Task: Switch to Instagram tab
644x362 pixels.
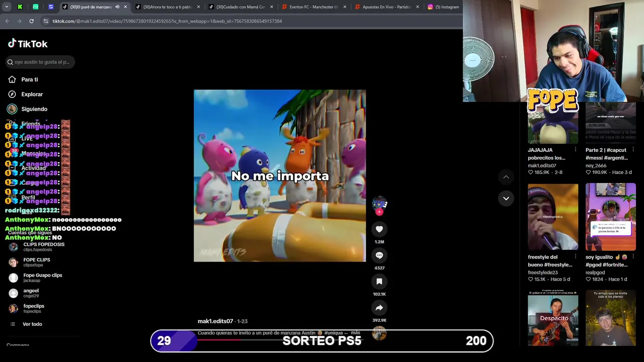Action: click(x=443, y=7)
